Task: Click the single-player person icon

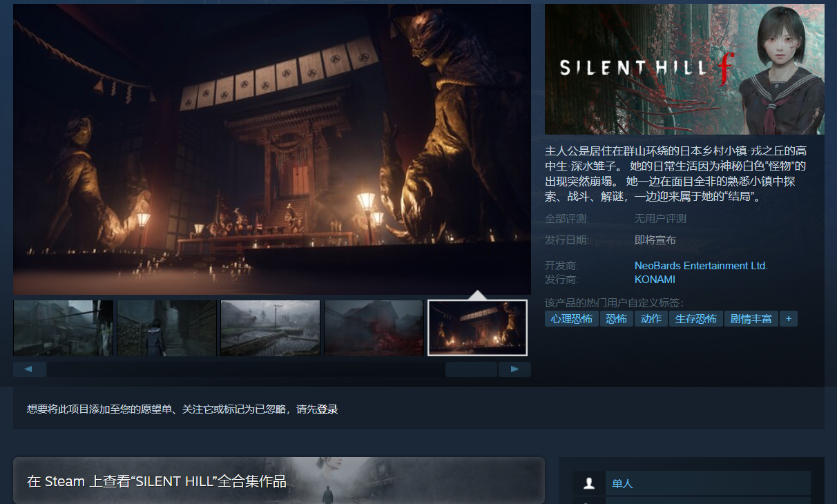Action: point(589,483)
